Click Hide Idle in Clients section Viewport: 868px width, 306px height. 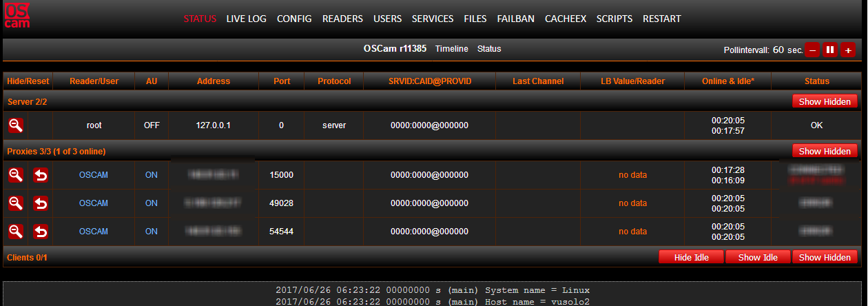tap(691, 257)
